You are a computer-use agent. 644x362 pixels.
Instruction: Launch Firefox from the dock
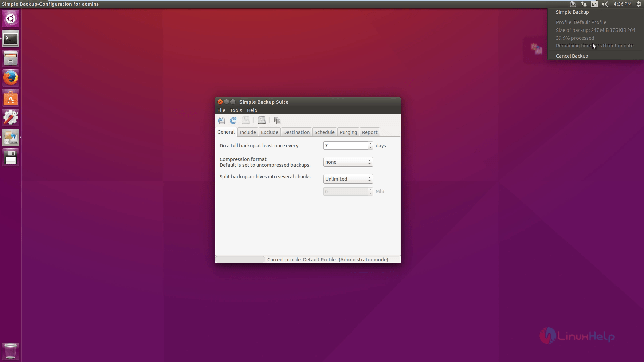(11, 78)
